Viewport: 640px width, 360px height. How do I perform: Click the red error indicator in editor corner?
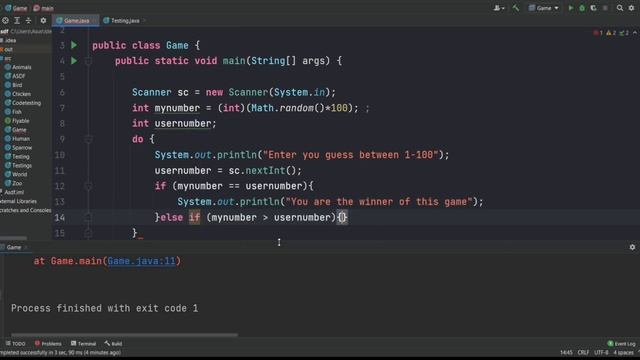tap(598, 33)
